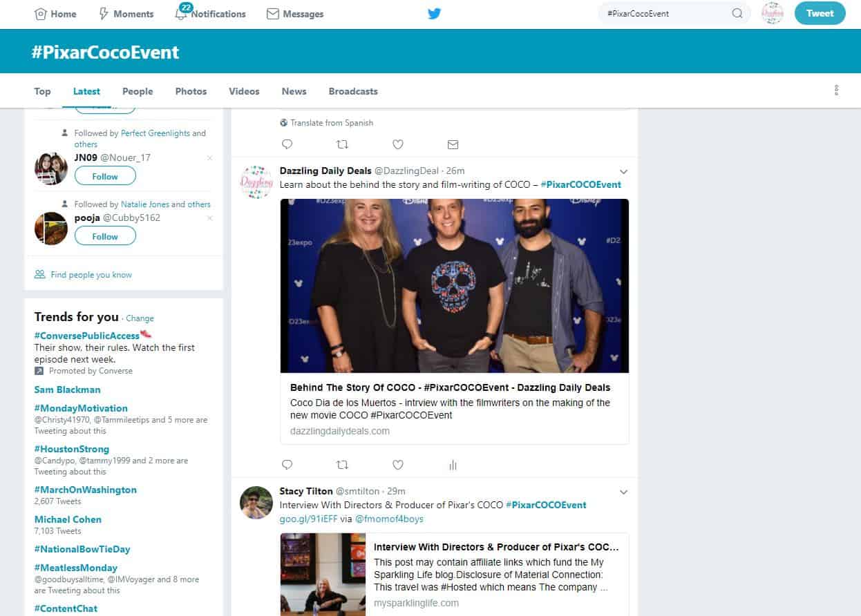This screenshot has width=861, height=616.
Task: Open the dropdown on Dazzling Daily Deals tweet
Action: pos(623,171)
